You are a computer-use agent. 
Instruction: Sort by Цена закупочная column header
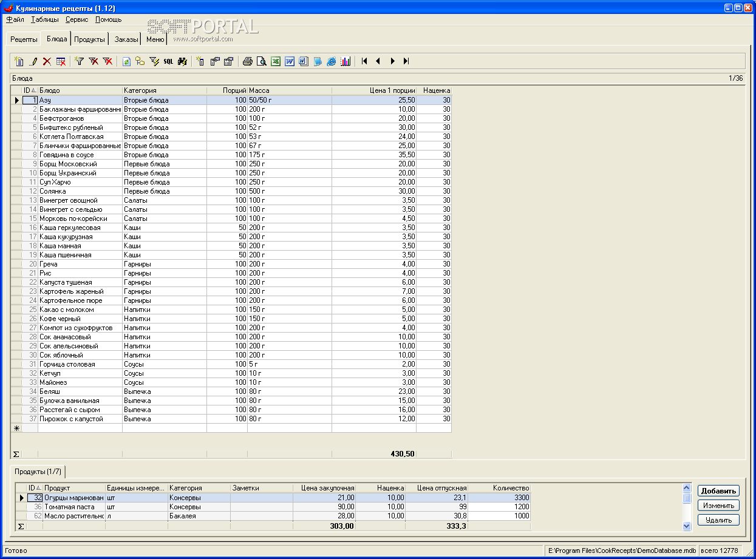coord(324,488)
